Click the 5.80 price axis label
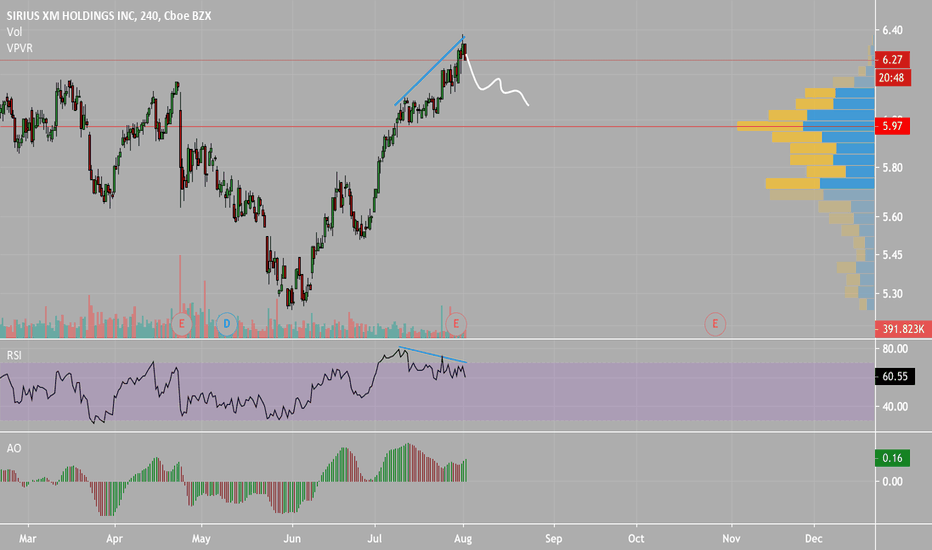 click(x=893, y=168)
